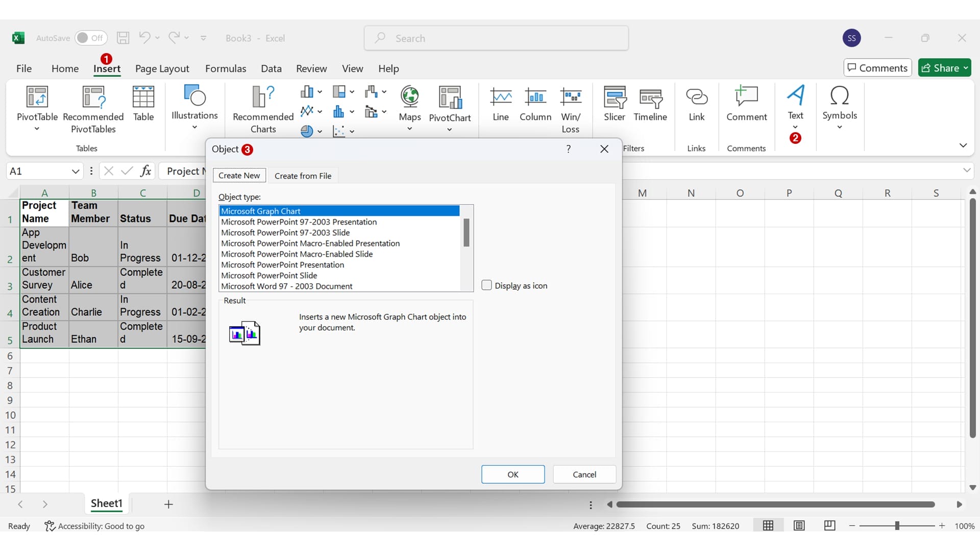The width and height of the screenshot is (980, 551).
Task: Open the PivotChart dropdown arrow
Action: pyautogui.click(x=450, y=130)
